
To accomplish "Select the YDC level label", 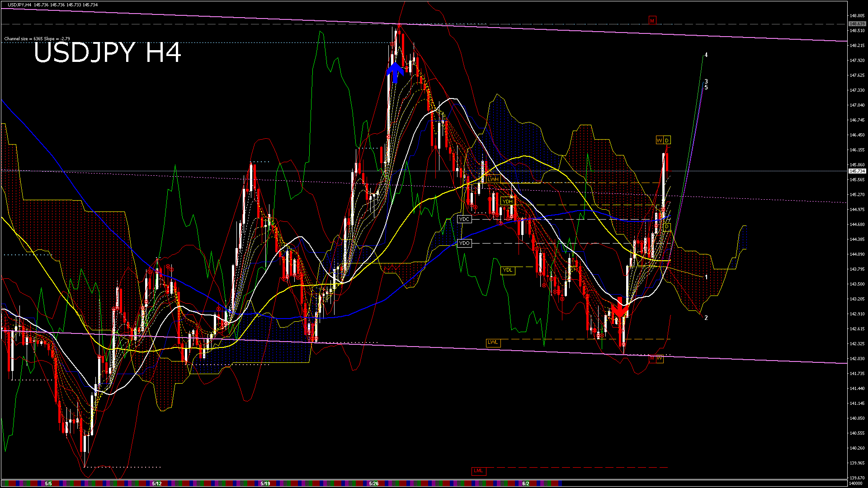I will (464, 219).
